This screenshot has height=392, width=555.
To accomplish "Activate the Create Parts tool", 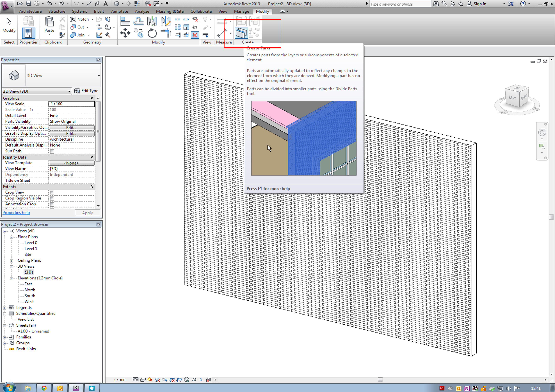I will point(241,33).
